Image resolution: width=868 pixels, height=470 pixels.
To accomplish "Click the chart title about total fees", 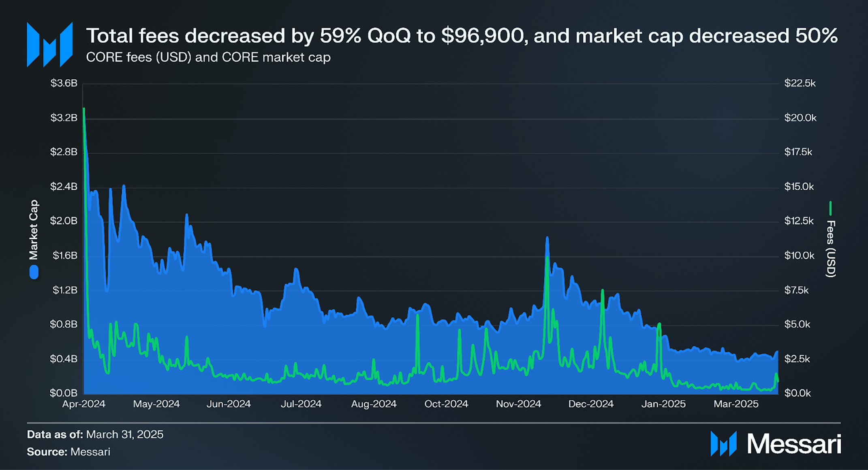I will (462, 36).
